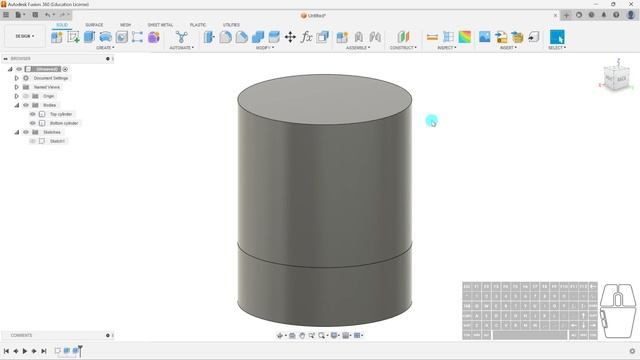The image size is (640, 360).
Task: Open the Inspect dropdown menu
Action: tap(447, 48)
